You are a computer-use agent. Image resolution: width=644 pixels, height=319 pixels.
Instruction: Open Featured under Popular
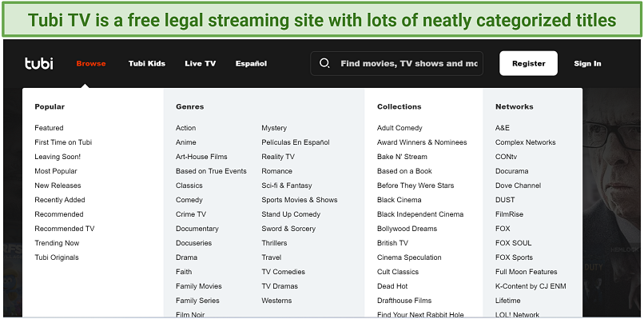[x=49, y=128]
